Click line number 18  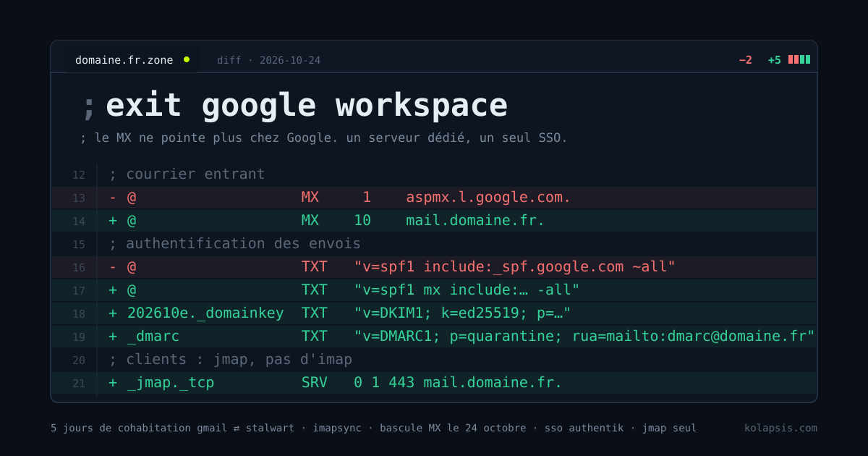pyautogui.click(x=79, y=313)
